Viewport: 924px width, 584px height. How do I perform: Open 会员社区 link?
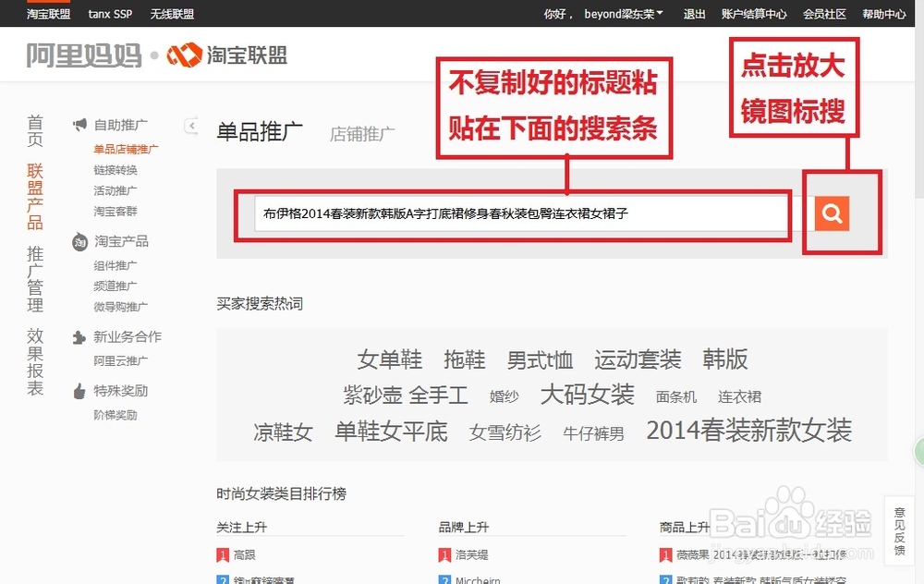824,14
